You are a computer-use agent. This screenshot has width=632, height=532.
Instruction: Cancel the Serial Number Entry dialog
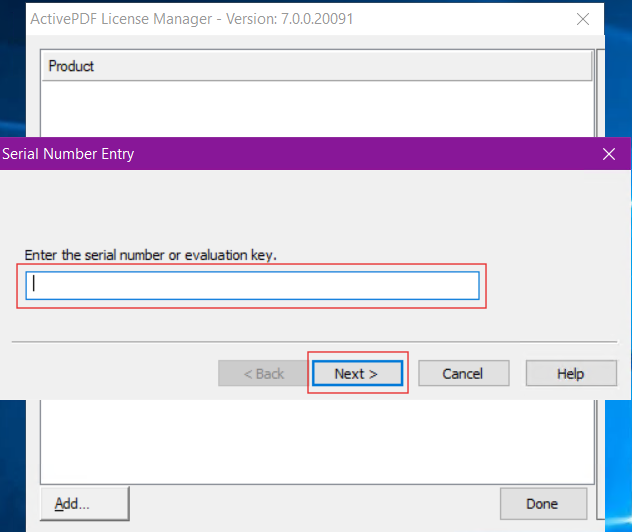point(464,373)
